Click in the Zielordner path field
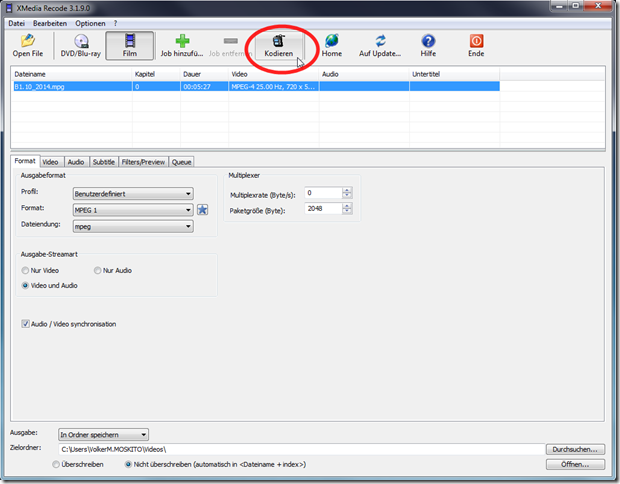 [300, 450]
